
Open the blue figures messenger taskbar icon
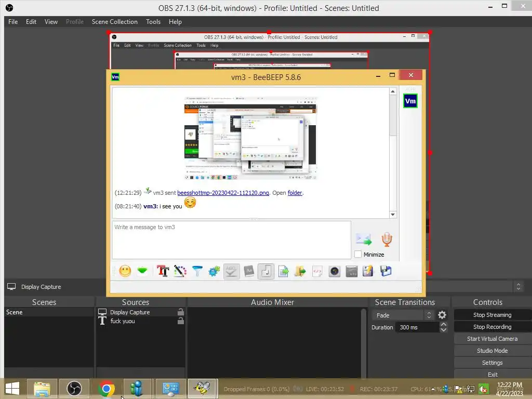[137, 389]
